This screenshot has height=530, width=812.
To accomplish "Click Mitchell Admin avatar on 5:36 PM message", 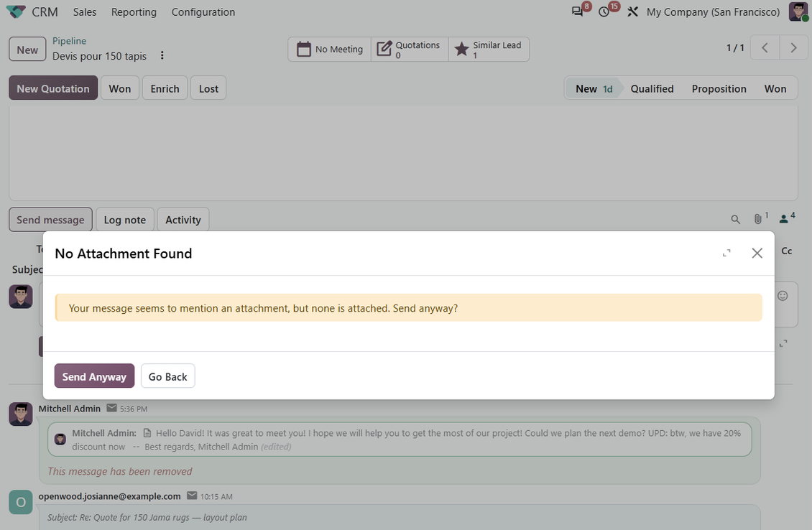I will coord(21,414).
